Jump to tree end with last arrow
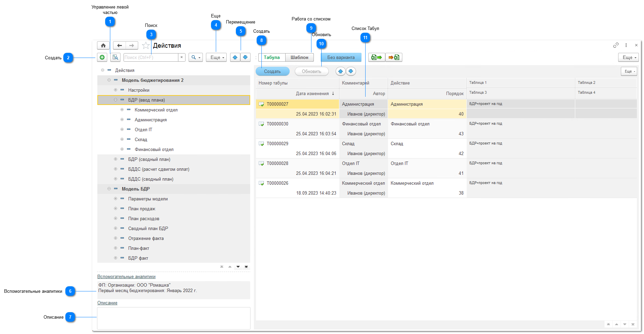This screenshot has height=334, width=644. 246,267
